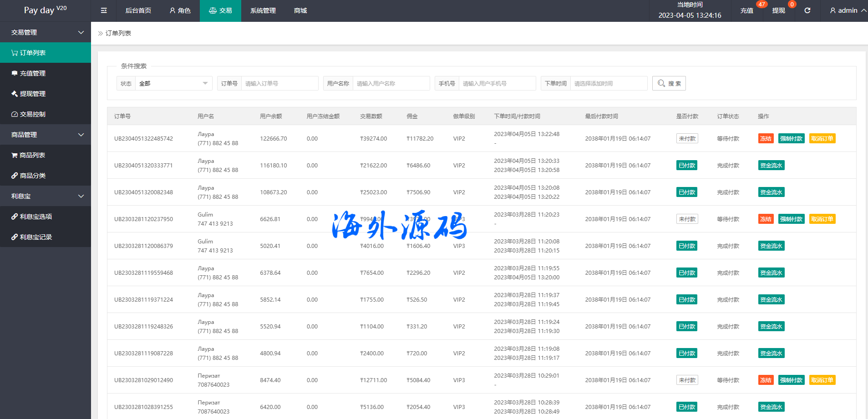Image resolution: width=868 pixels, height=419 pixels.
Task: Switch to the 系统管理 top tab
Action: click(263, 10)
